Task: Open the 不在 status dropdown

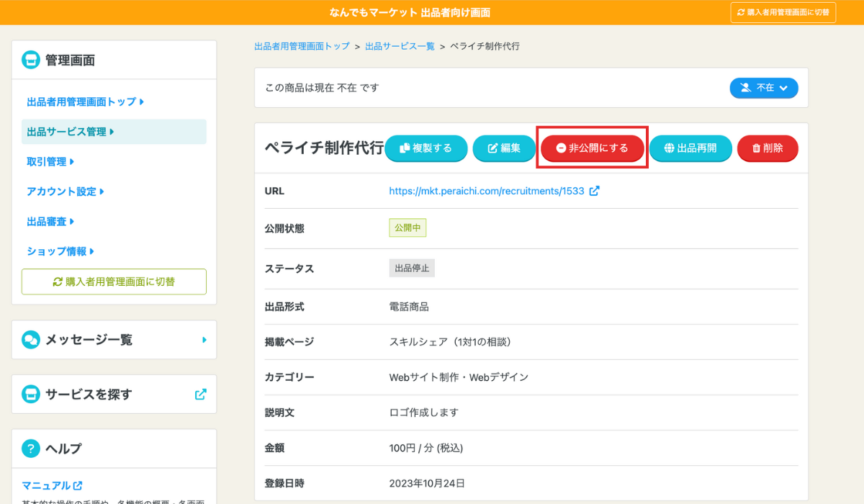Action: click(764, 88)
